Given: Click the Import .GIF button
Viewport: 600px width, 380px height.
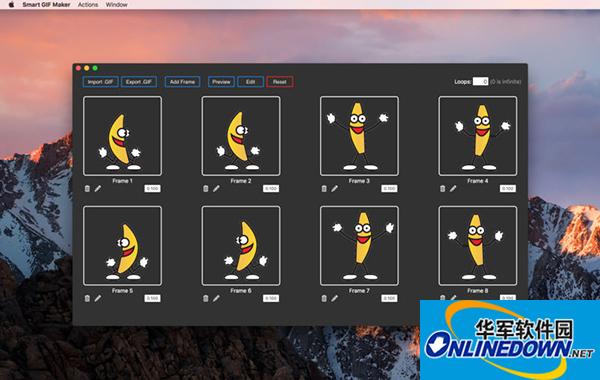Looking at the screenshot, I should [x=100, y=82].
